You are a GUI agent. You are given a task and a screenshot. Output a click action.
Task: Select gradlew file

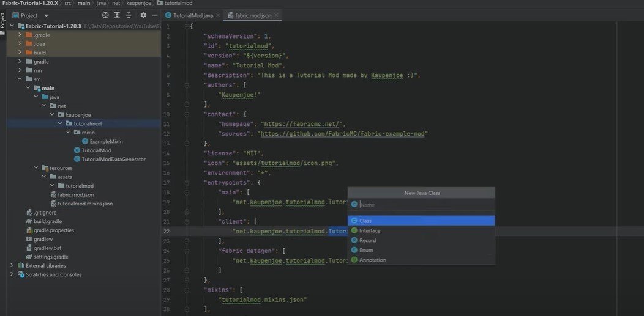point(43,239)
